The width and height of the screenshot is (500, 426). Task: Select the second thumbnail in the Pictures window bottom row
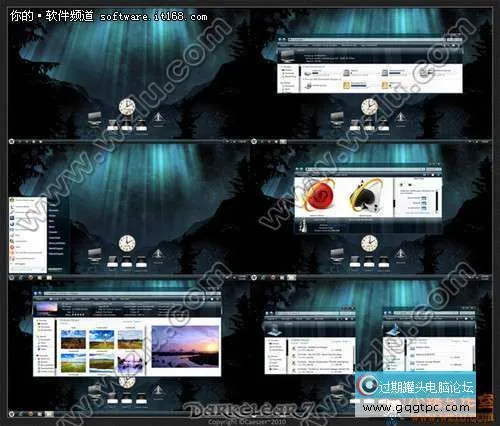point(102,363)
